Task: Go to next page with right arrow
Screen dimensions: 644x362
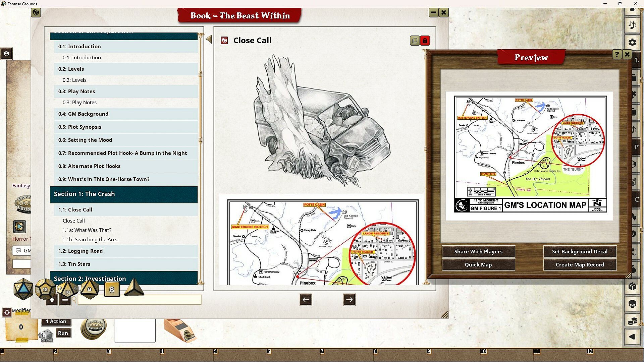Action: pyautogui.click(x=349, y=300)
